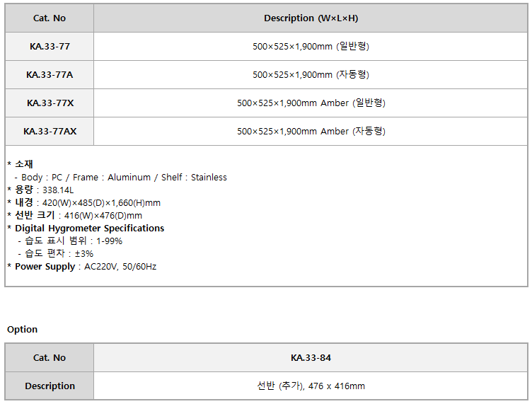Screen dimensions: 532x404
Task: Select option catalog number KA.33-84
Action: [x=311, y=358]
